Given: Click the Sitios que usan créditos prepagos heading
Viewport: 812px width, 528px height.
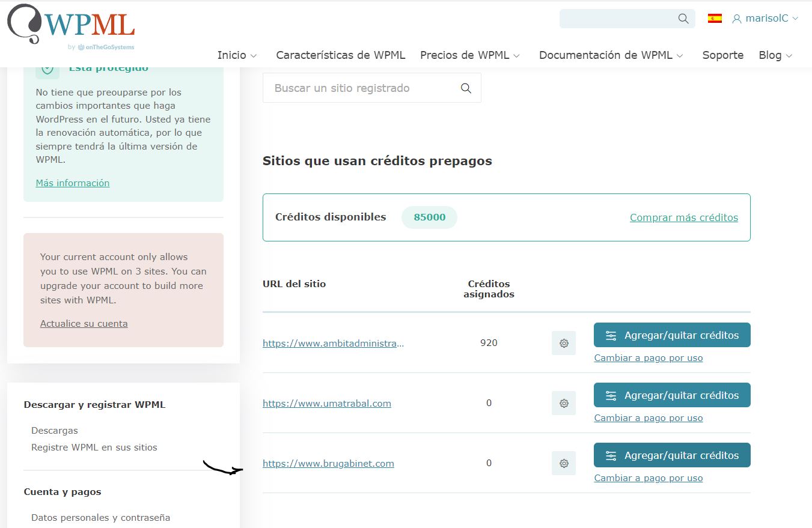Looking at the screenshot, I should pos(377,161).
